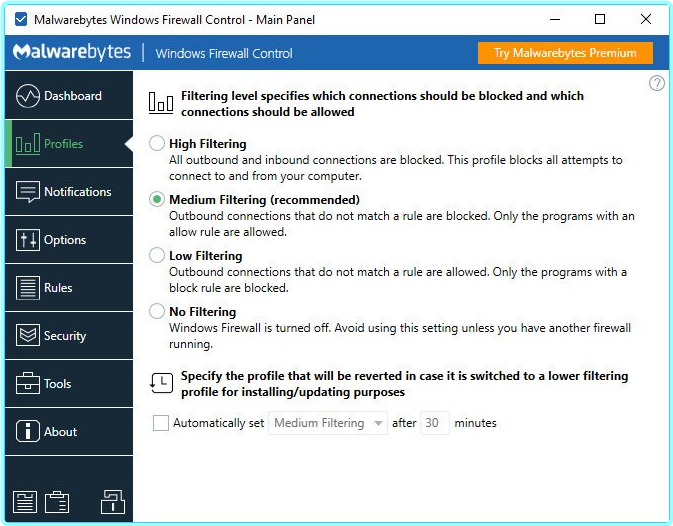Open the About info icon
This screenshot has height=526, width=673.
point(28,432)
